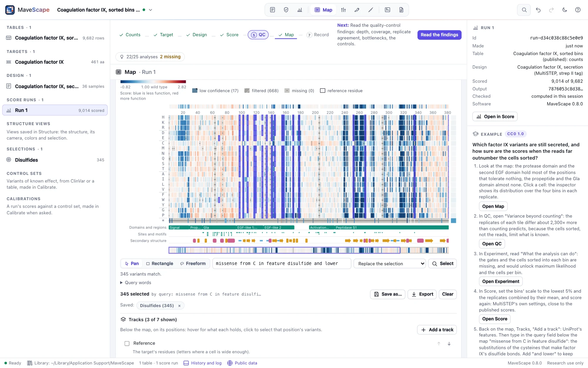Open the help question-mark icon
The width and height of the screenshot is (588, 368).
[578, 10]
